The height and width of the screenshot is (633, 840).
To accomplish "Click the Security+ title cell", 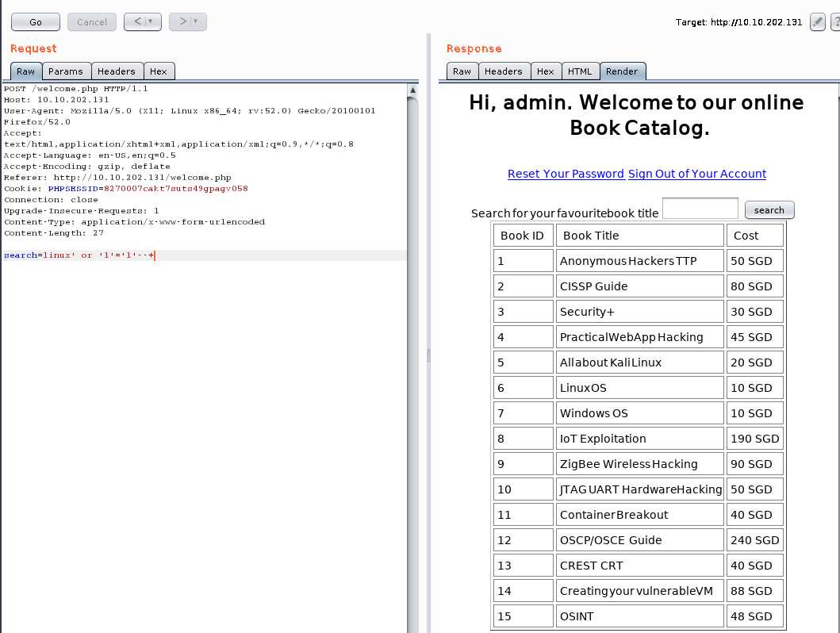I will [639, 312].
